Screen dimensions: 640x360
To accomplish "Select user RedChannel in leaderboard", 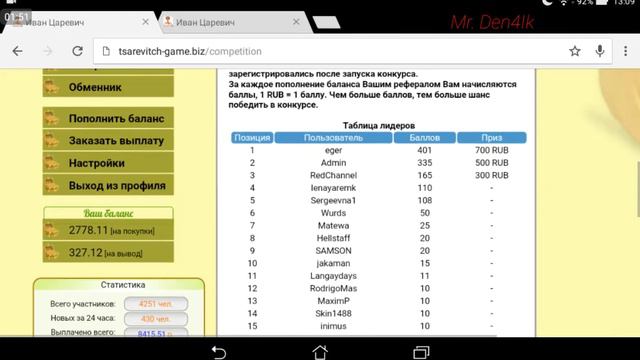I will (333, 176).
